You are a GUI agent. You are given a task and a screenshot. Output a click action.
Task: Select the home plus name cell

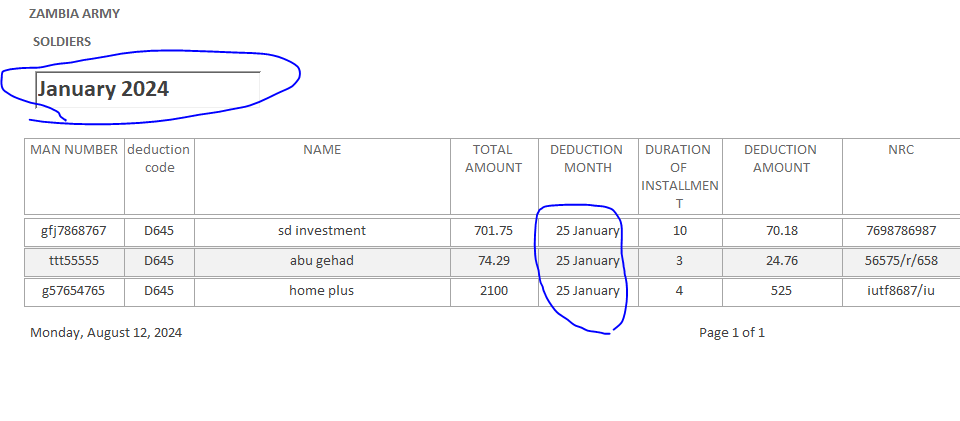click(x=322, y=291)
